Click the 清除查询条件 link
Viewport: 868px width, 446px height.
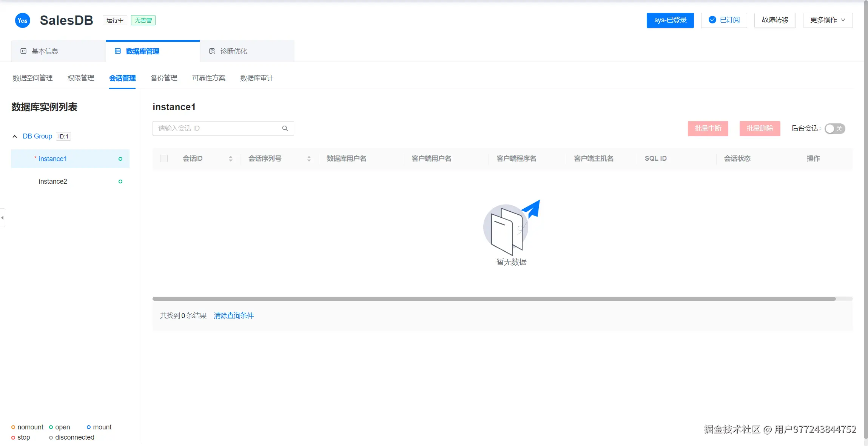coord(234,316)
